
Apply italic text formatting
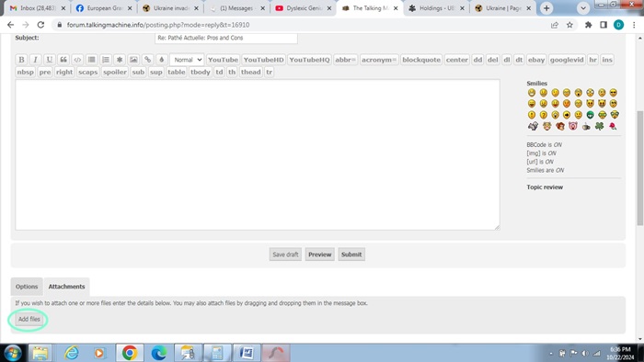point(35,60)
